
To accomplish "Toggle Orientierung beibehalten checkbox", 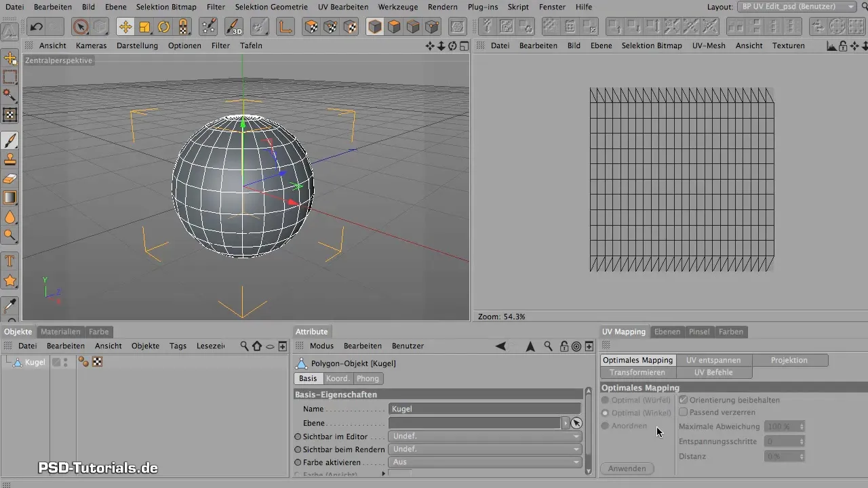I will [684, 400].
